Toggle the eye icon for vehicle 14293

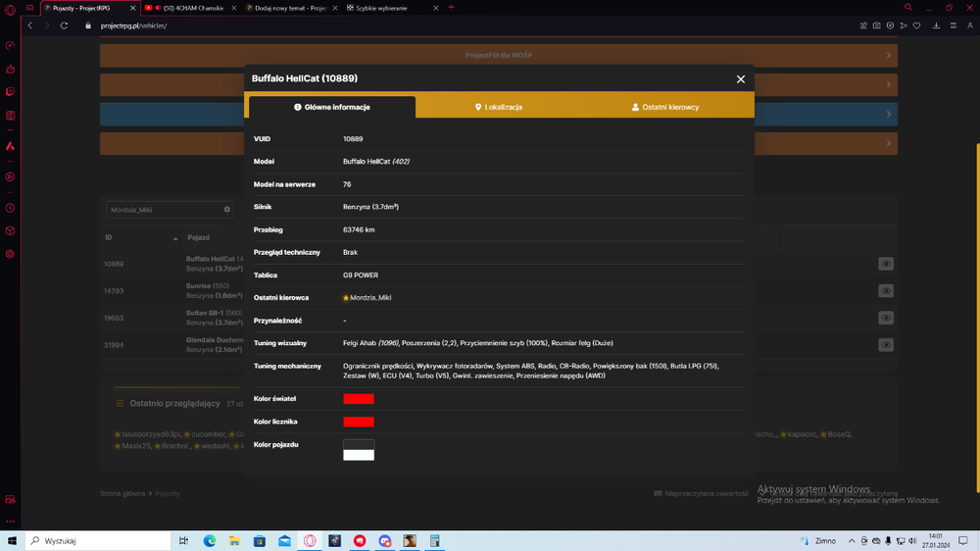click(886, 291)
